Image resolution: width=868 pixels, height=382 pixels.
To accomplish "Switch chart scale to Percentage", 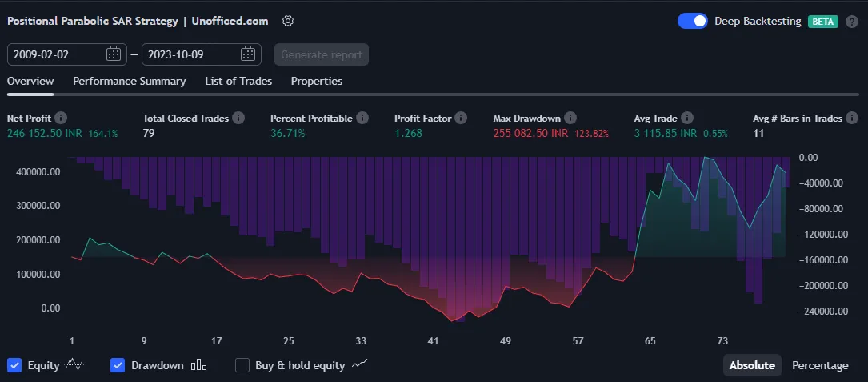I will (x=820, y=365).
